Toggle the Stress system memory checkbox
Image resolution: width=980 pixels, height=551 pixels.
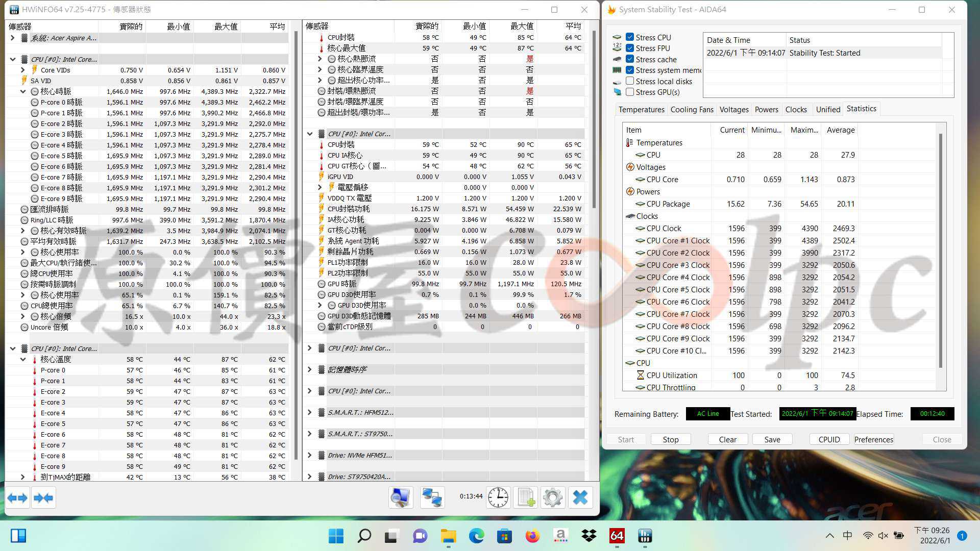(x=630, y=70)
